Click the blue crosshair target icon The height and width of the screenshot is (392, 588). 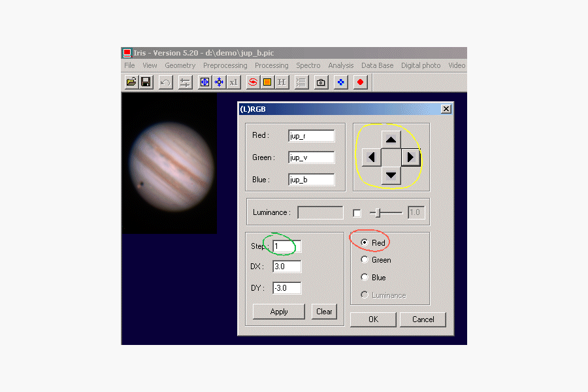click(x=204, y=82)
